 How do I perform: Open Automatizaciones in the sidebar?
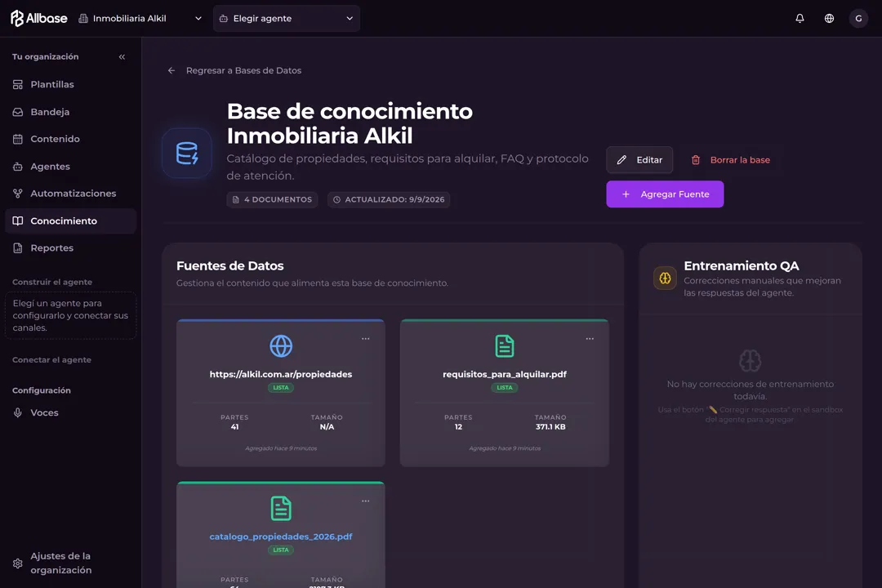(71, 194)
